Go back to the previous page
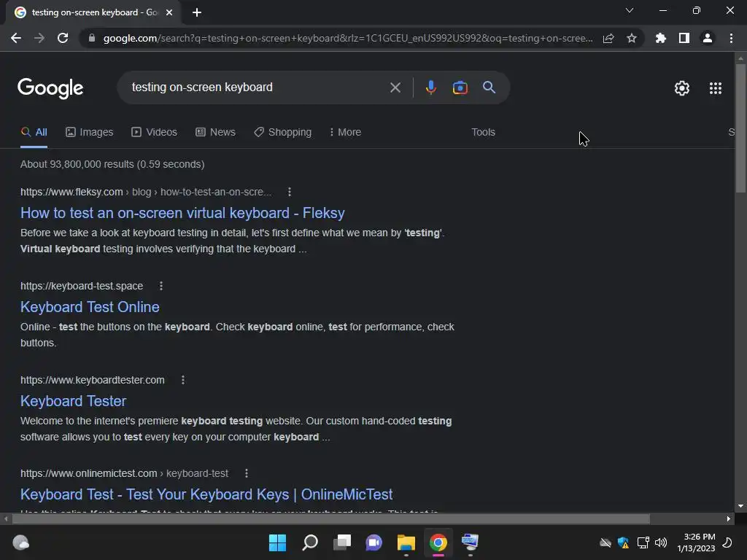747x560 pixels. click(x=16, y=38)
